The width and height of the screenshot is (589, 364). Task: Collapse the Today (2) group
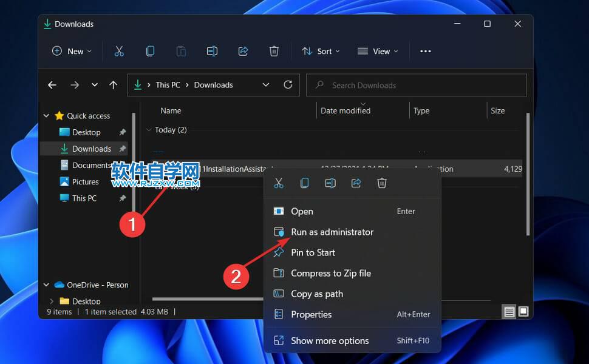pos(149,130)
